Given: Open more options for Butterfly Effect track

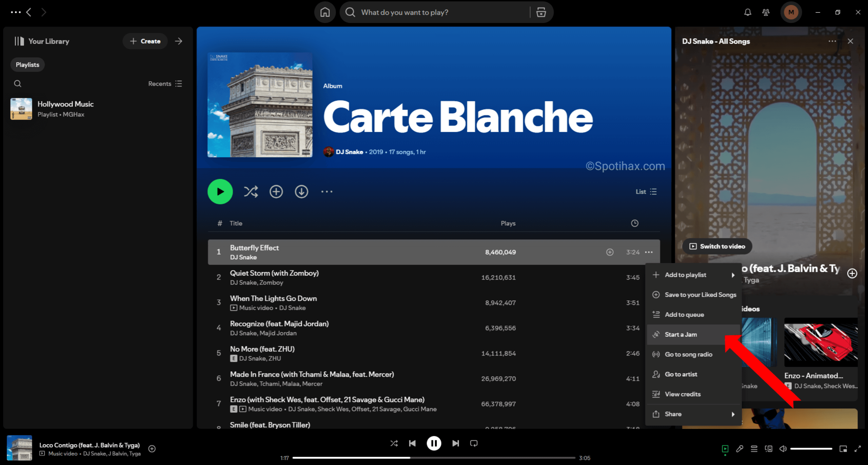Looking at the screenshot, I should 649,252.
